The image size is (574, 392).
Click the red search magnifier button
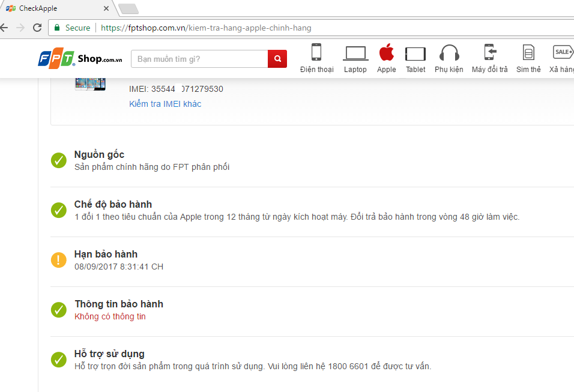[277, 59]
